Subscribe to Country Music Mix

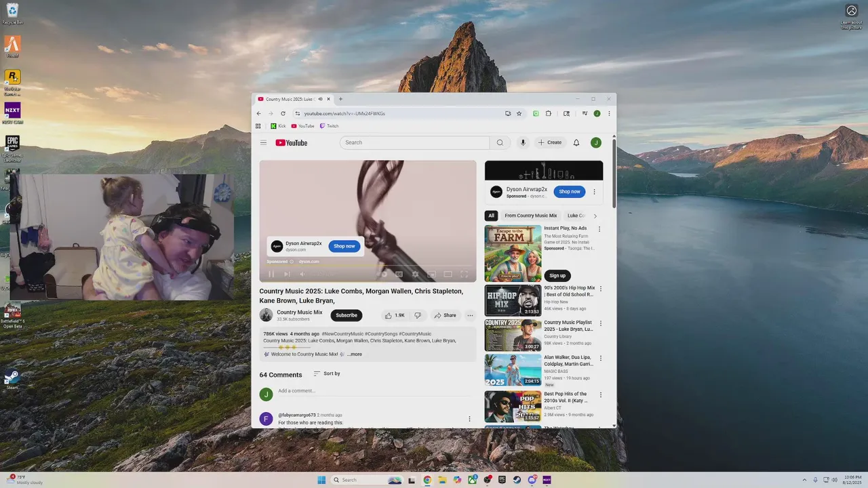point(347,315)
